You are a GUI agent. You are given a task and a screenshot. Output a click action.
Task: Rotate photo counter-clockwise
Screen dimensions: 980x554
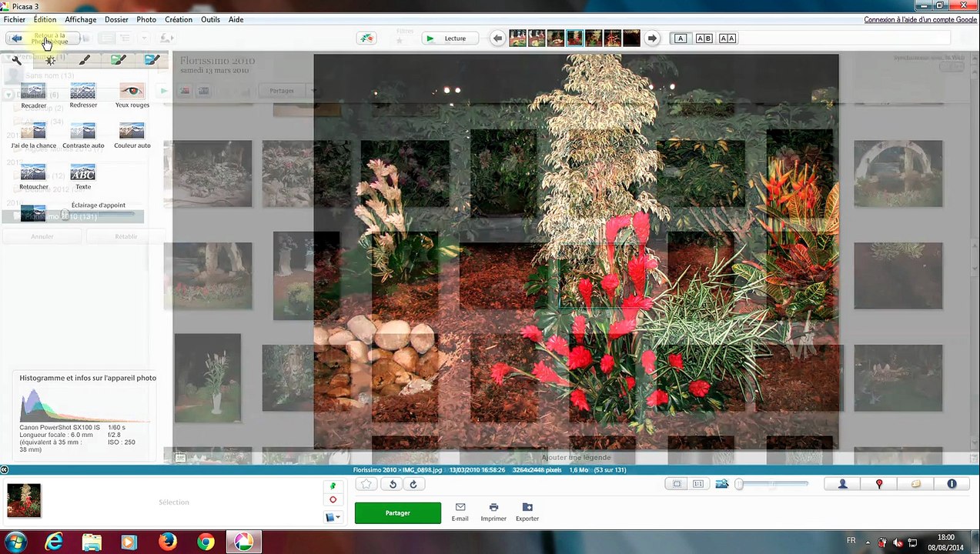point(393,484)
